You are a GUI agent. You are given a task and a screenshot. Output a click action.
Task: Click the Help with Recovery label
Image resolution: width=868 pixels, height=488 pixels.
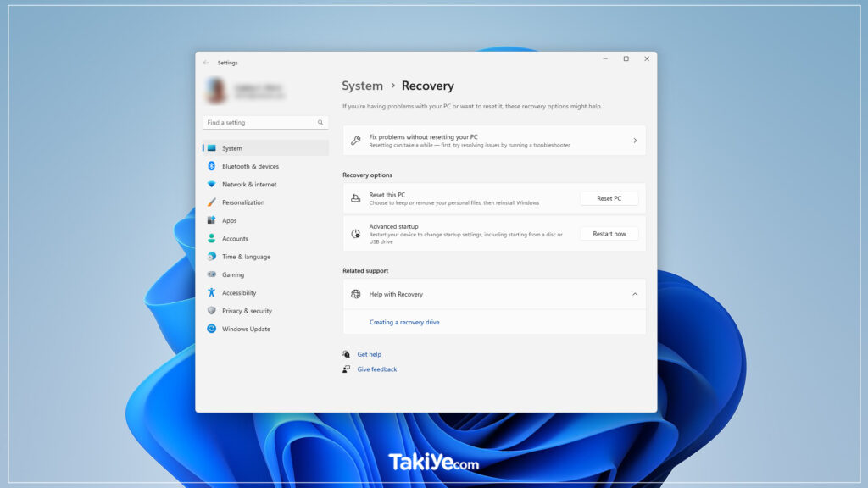tap(396, 294)
